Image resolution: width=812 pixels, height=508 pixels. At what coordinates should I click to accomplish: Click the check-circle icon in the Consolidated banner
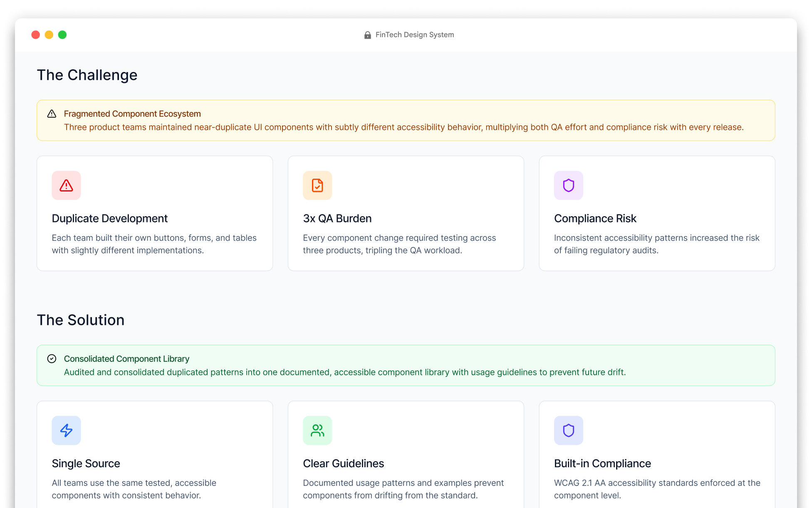52,359
